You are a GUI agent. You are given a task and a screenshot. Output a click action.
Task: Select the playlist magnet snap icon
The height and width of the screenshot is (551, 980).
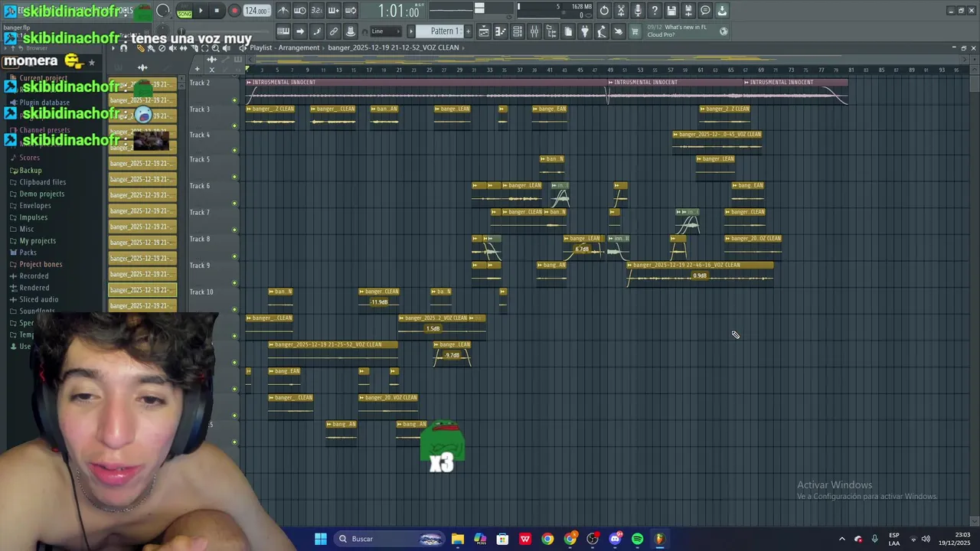pyautogui.click(x=123, y=48)
